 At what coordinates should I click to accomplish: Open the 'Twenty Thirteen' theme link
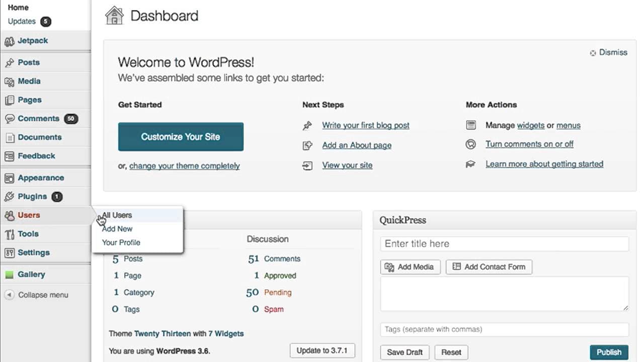coord(163,333)
